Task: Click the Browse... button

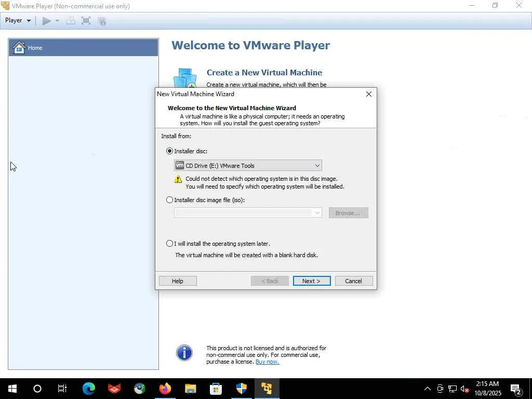Action: point(348,212)
